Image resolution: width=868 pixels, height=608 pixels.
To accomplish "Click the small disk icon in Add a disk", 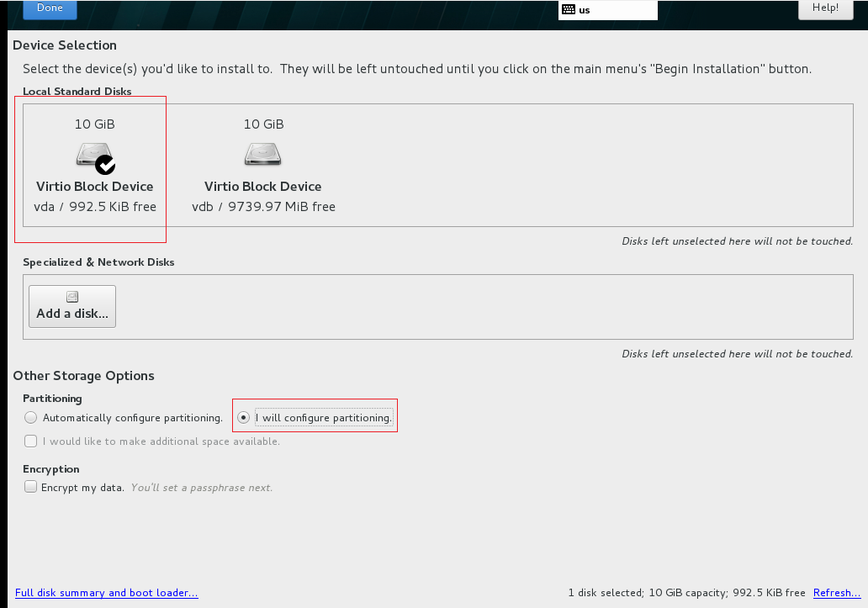I will coord(72,297).
